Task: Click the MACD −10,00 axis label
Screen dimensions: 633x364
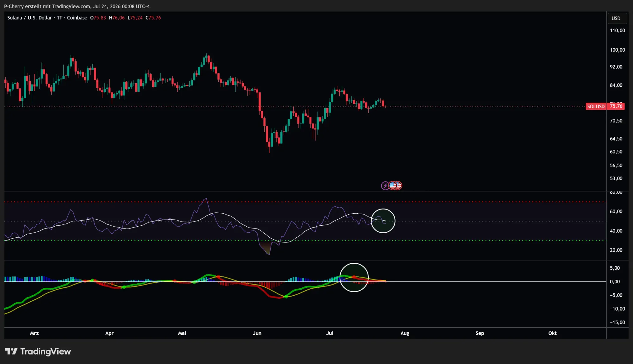Action: [x=617, y=309]
